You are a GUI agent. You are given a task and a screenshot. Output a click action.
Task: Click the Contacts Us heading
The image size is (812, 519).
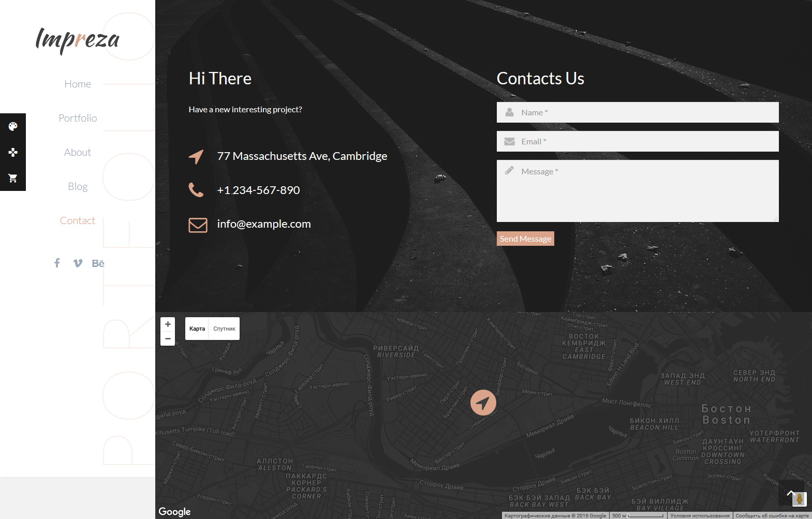tap(540, 79)
